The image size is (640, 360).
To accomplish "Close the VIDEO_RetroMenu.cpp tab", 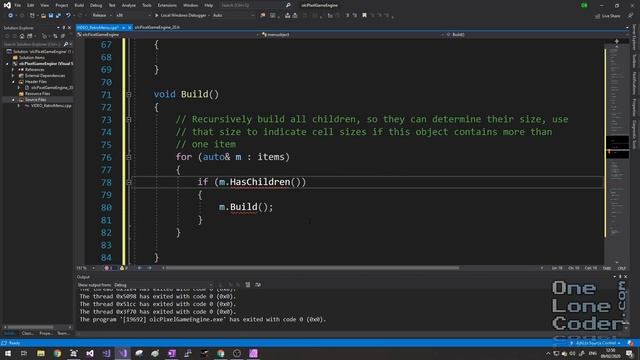I will 129,27.
